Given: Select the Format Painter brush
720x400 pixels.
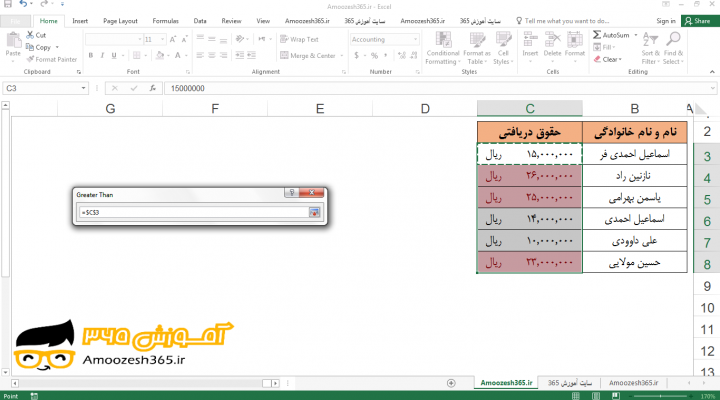Looking at the screenshot, I should (x=30, y=59).
